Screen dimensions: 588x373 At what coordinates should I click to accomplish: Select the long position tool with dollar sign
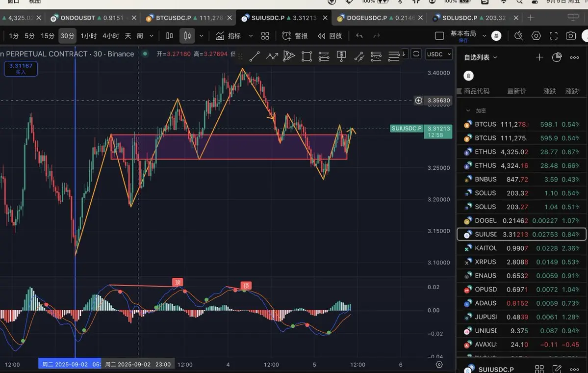point(341,56)
